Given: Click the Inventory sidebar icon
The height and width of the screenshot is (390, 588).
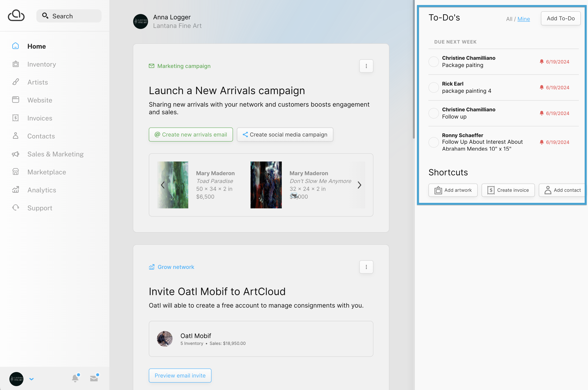Looking at the screenshot, I should click(16, 64).
